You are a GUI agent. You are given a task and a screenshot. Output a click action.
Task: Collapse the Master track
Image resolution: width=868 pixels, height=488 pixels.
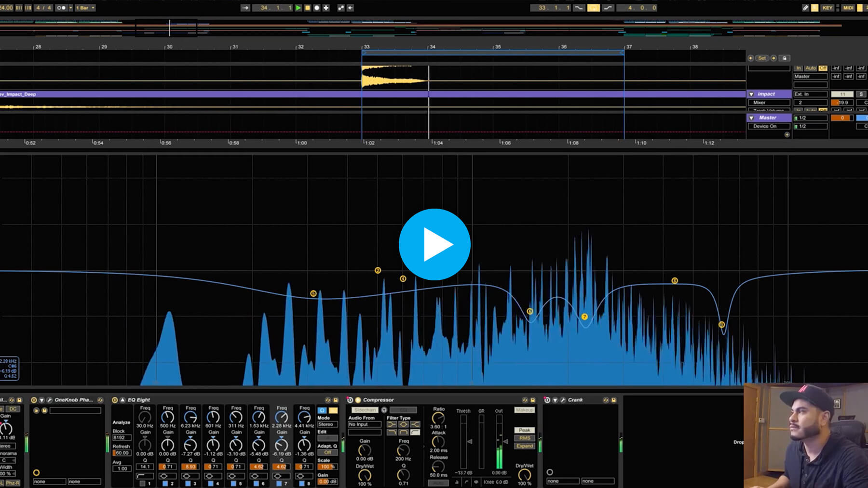click(751, 118)
